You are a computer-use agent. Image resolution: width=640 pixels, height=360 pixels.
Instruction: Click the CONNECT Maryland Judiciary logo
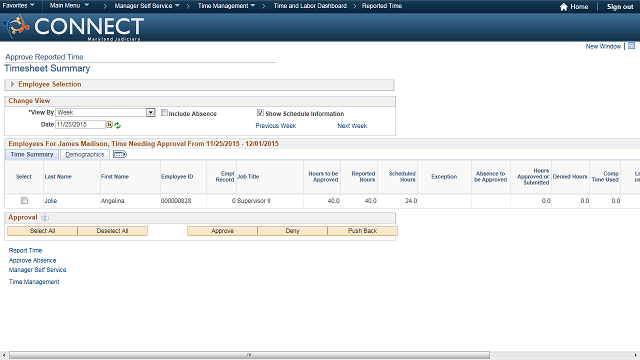coord(73,28)
